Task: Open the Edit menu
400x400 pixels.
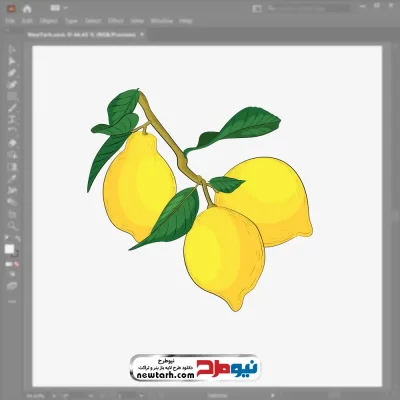Action: (x=27, y=21)
